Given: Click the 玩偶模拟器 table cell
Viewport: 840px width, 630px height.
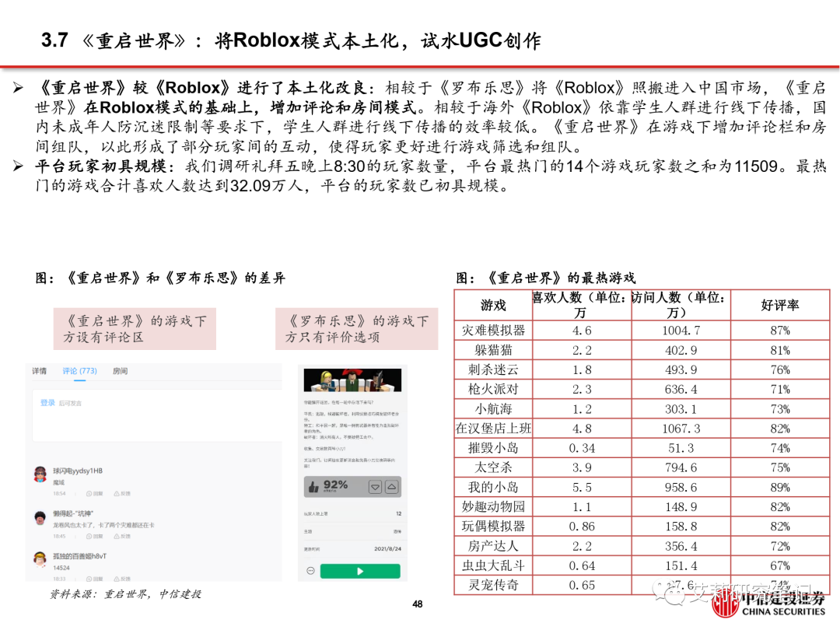Looking at the screenshot, I should 493,527.
